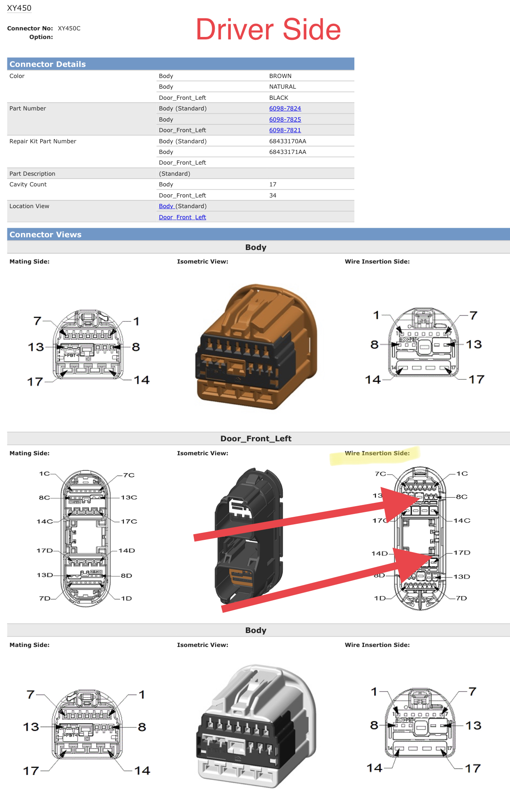Viewport: 510px width, 812px height.
Task: Click the brown Body connector isometric image
Action: tap(256, 346)
